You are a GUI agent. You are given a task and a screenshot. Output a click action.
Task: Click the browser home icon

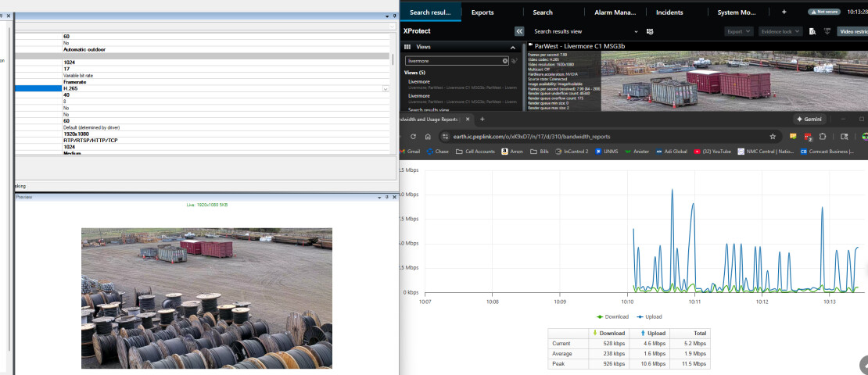[x=429, y=136]
